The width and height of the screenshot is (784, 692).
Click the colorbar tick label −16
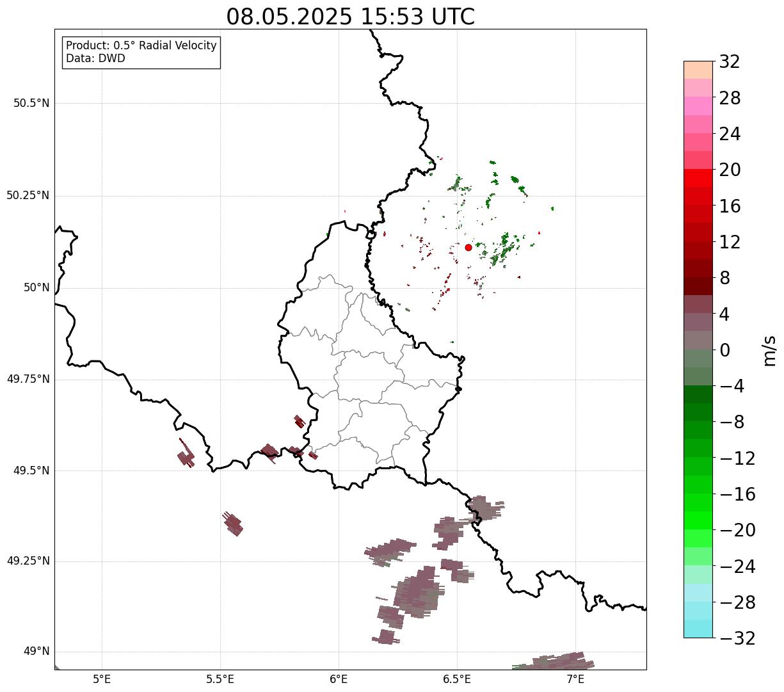pyautogui.click(x=737, y=494)
